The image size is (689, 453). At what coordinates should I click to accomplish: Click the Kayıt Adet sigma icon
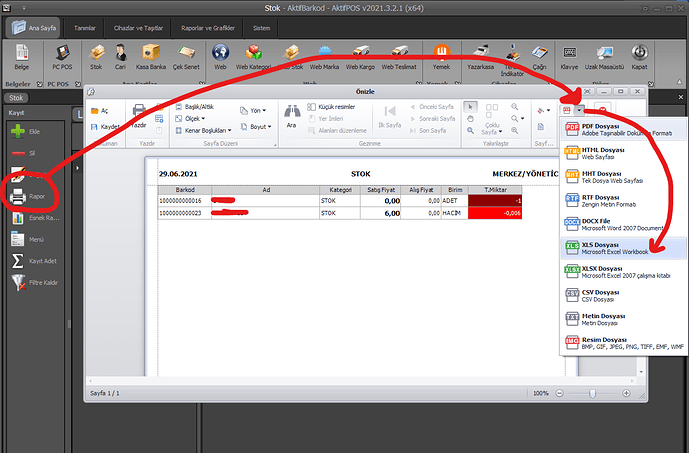(18, 261)
